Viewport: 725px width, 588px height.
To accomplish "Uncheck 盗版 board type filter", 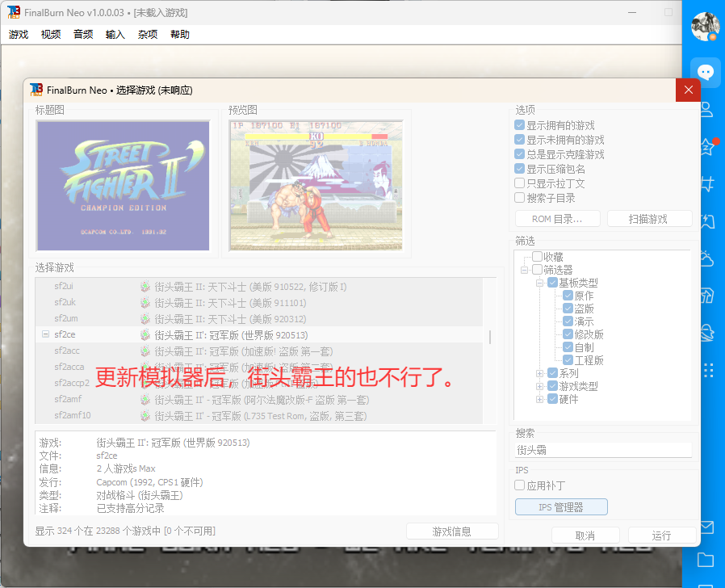I will [x=568, y=308].
